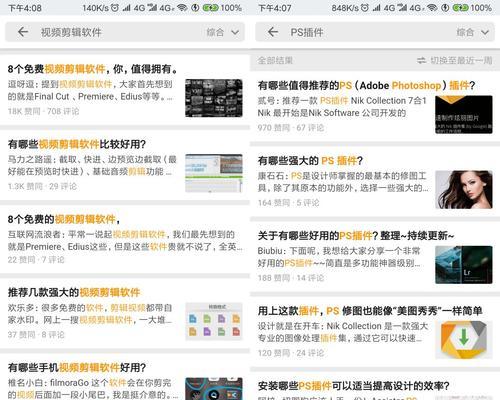Tap battery indicator in left phone status bar
The width and height of the screenshot is (500, 400).
click(x=211, y=8)
